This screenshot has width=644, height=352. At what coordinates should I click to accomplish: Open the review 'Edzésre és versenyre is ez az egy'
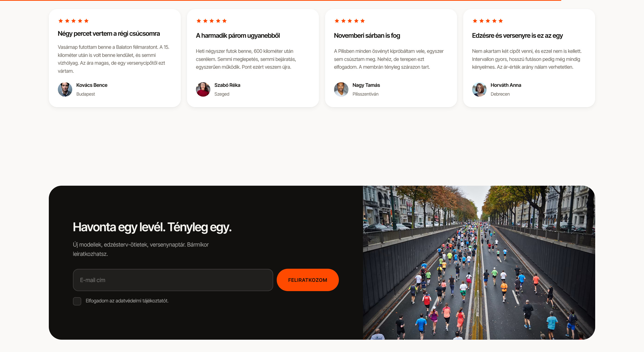(517, 36)
